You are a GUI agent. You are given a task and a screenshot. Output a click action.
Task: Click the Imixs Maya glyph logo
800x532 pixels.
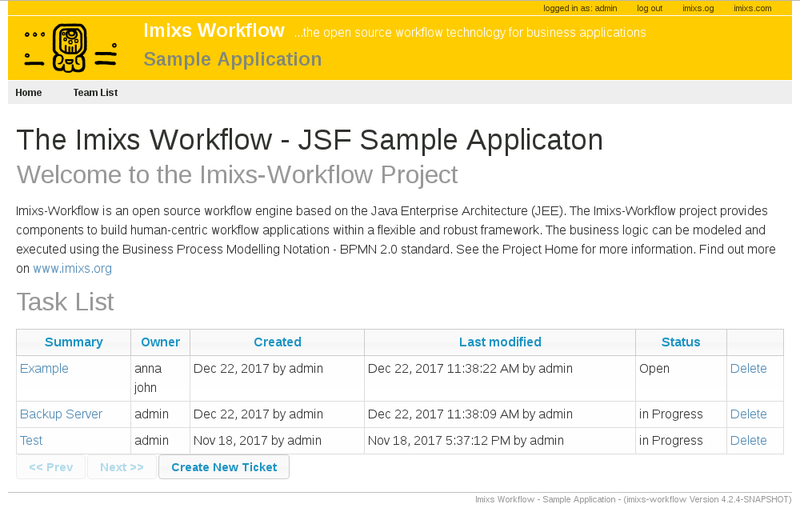[x=70, y=48]
